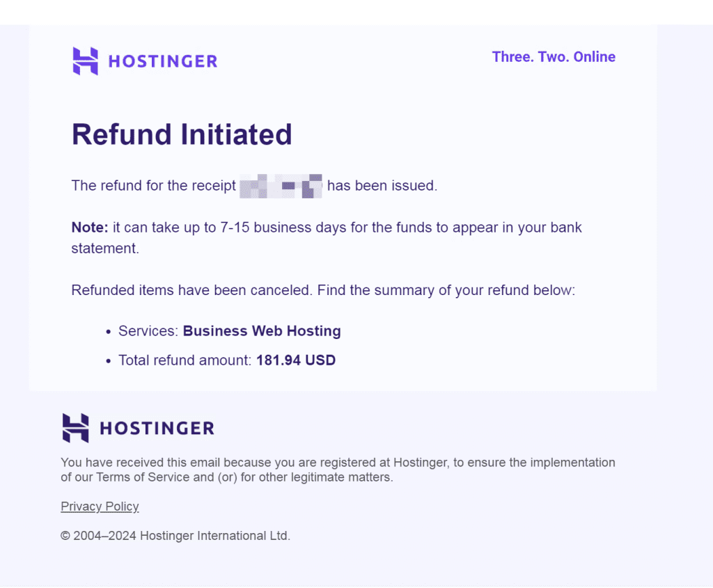Click the purple Hostinger H logo icon in header

(85, 61)
